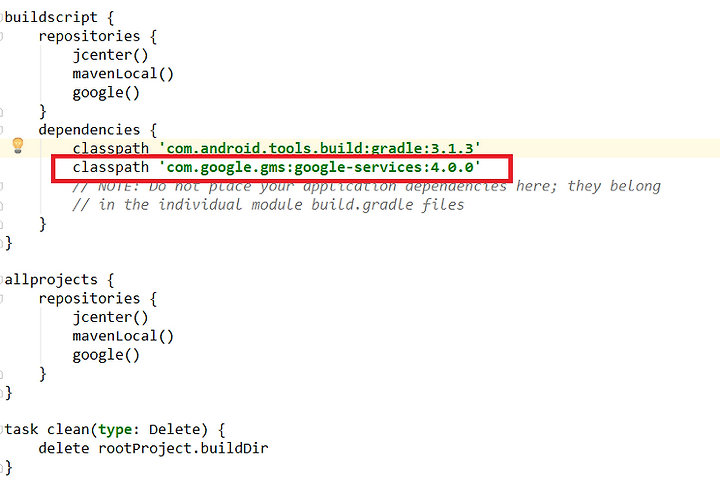Click the 'classpath' keyword before the google-services string
Image resolution: width=720 pixels, height=499 pixels.
coord(111,168)
